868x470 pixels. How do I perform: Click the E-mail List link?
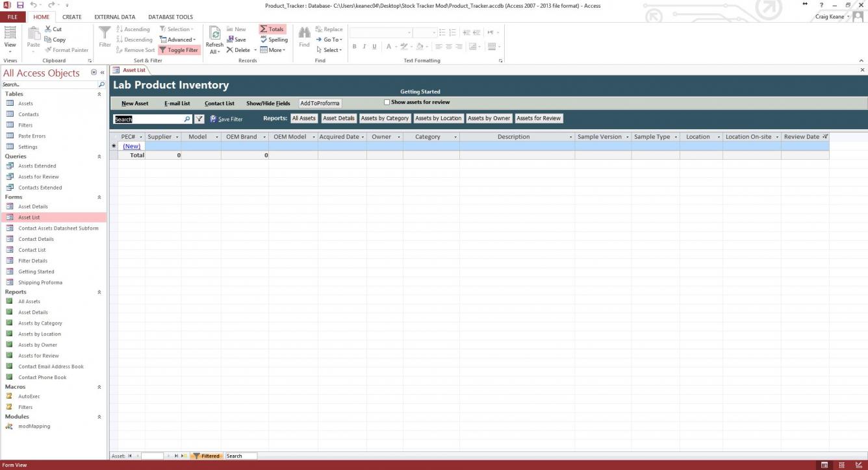coord(177,103)
